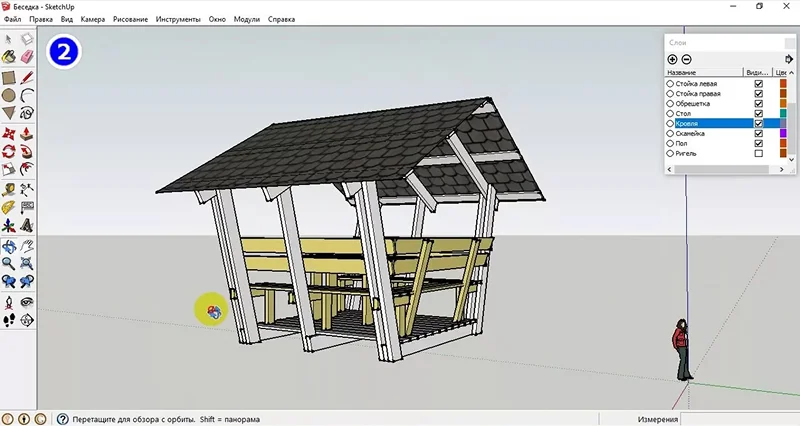This screenshot has height=426, width=800.
Task: Click the purple color swatch of Скамейка
Action: coord(783,134)
